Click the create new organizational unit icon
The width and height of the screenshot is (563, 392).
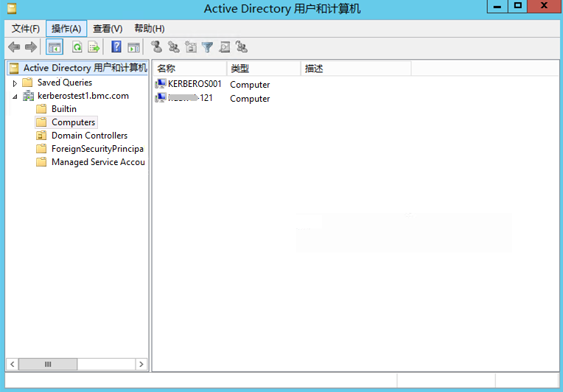click(x=191, y=47)
